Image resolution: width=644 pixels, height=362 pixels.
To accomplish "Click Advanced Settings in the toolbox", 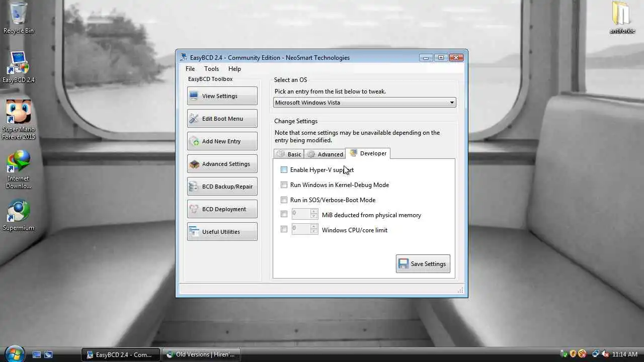I will coord(222,164).
